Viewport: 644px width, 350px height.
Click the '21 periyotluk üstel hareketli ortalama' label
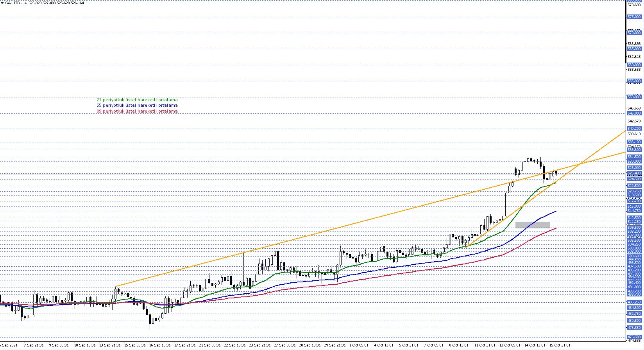tap(137, 100)
